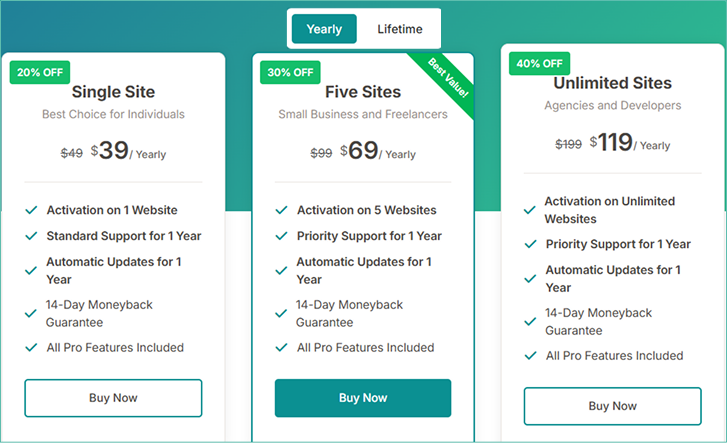
Task: Click the $69 Five Sites price
Action: coord(361,151)
